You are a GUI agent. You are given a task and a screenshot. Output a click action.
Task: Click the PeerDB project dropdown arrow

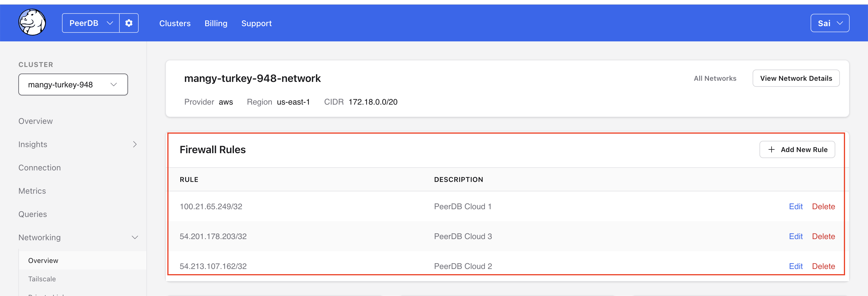pos(110,23)
